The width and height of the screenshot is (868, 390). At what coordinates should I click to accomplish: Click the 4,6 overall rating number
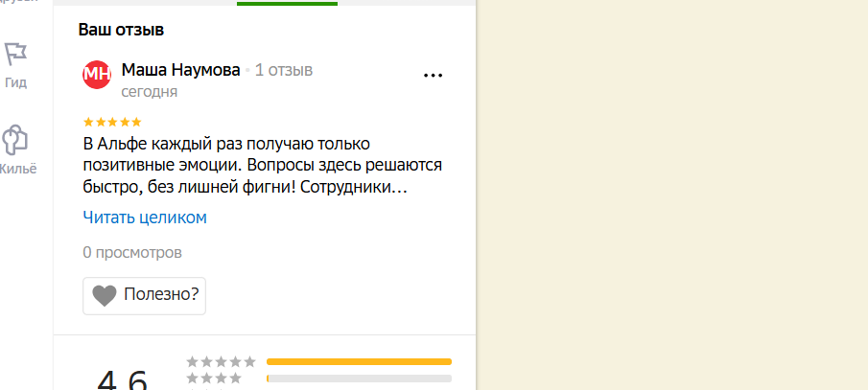123,380
